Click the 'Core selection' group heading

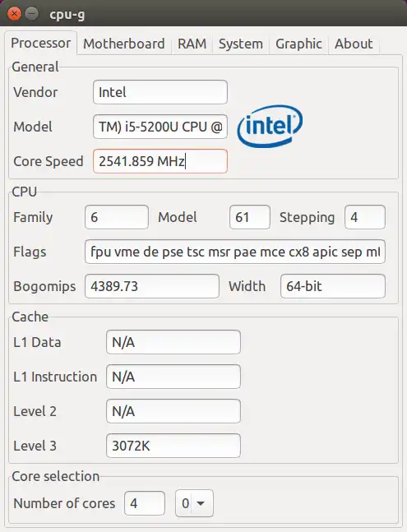coord(56,476)
